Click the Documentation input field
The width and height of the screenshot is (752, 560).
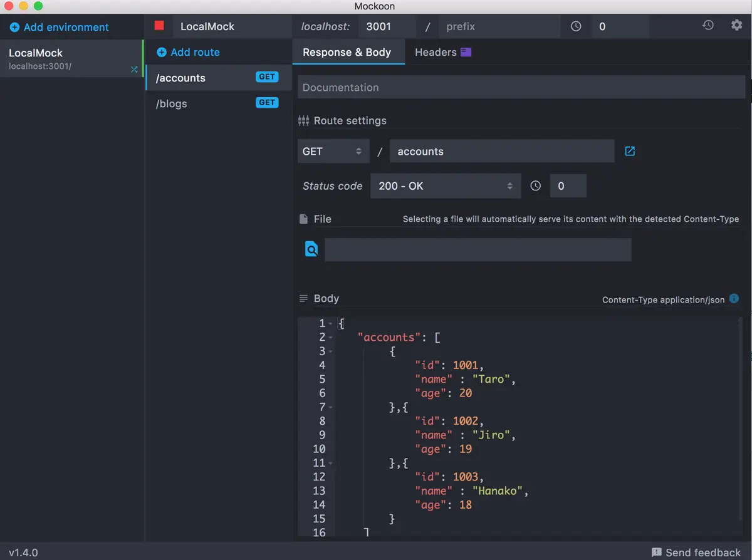521,87
